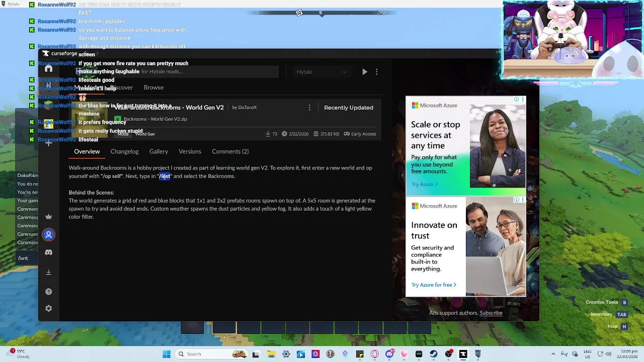Click Try Azure link in top ad
The image size is (644, 362).
(x=424, y=184)
